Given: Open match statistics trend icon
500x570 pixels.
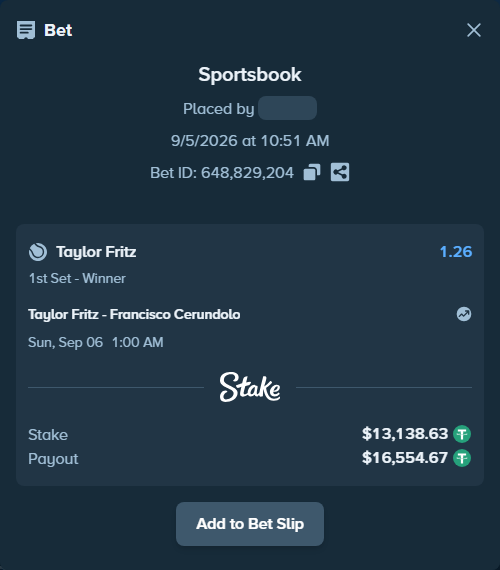Looking at the screenshot, I should 464,314.
